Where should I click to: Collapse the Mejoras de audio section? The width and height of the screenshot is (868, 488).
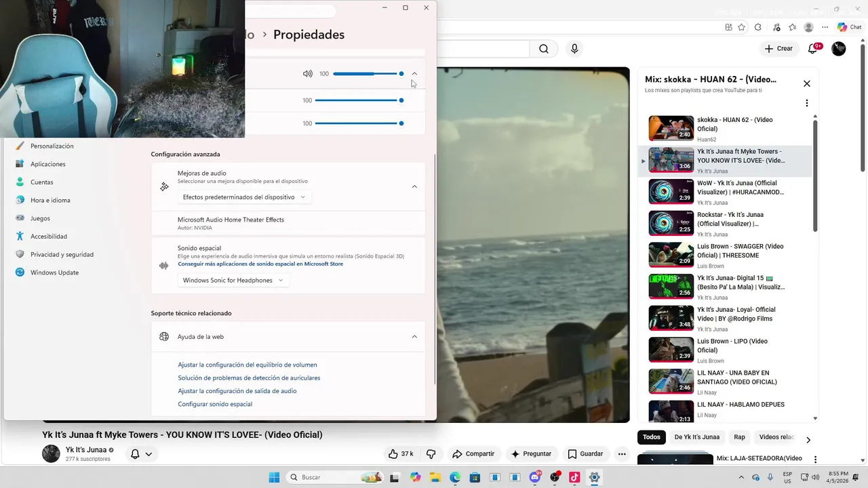tap(414, 186)
